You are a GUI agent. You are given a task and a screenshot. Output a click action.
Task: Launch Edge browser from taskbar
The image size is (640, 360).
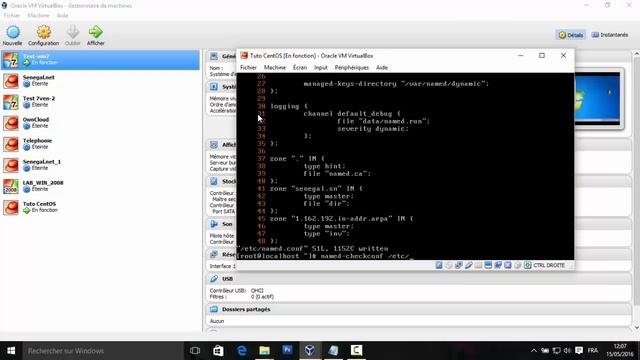pyautogui.click(x=242, y=351)
